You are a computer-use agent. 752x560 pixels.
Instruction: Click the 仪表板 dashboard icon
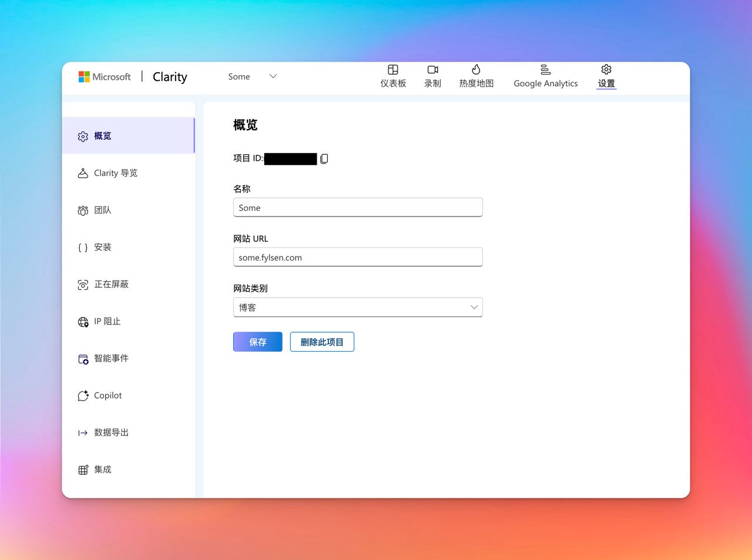pos(393,70)
